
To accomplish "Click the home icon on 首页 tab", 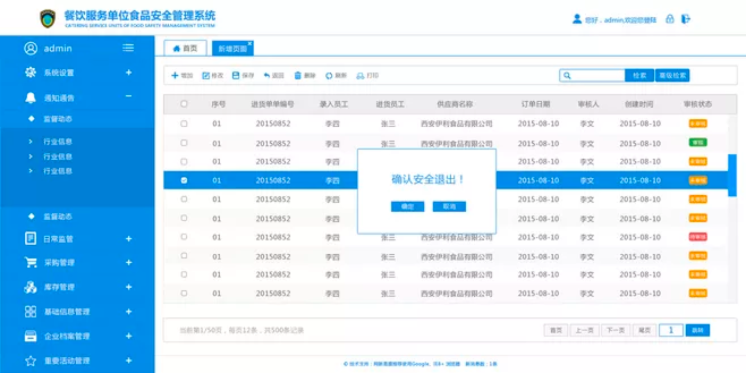I will pyautogui.click(x=177, y=49).
